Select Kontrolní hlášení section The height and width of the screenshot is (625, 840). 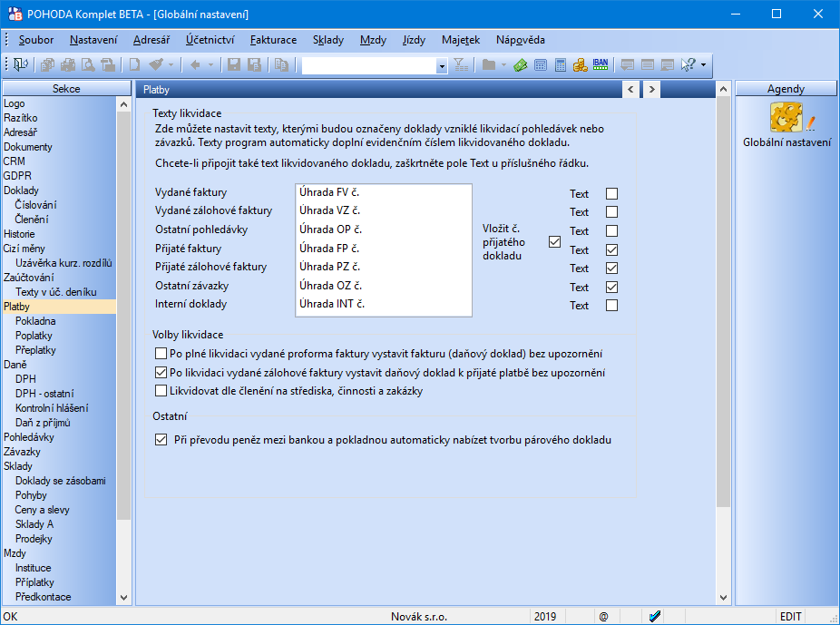(x=52, y=407)
